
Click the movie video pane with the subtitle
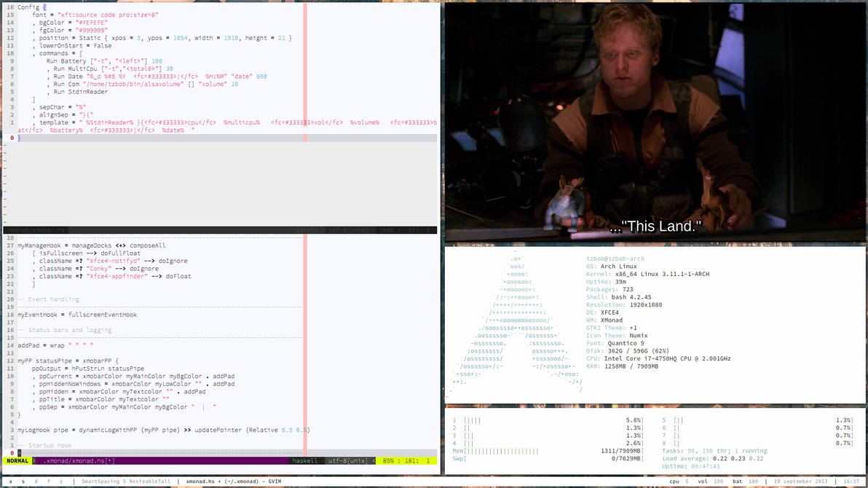pos(655,122)
